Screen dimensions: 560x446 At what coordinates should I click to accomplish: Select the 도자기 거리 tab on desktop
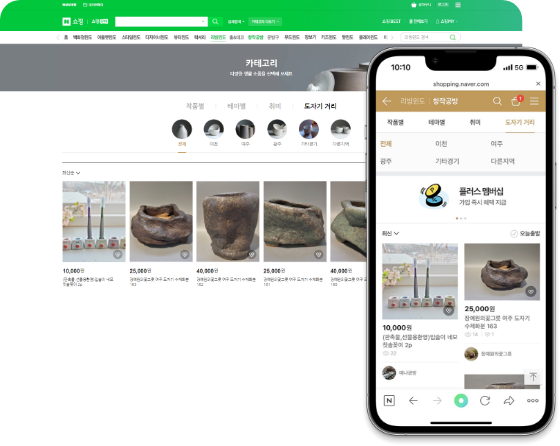(320, 106)
